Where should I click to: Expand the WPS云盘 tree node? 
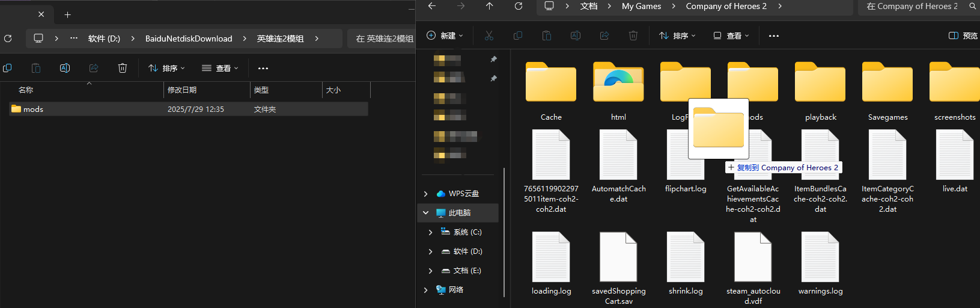[426, 194]
